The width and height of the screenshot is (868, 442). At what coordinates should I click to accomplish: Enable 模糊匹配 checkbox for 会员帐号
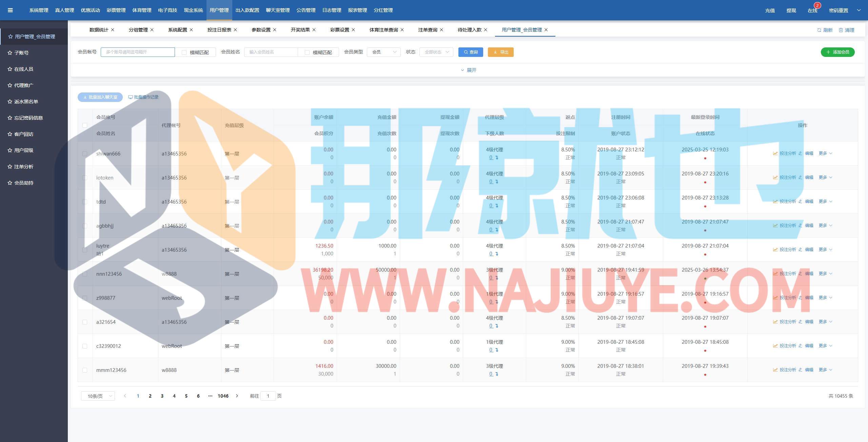[184, 52]
